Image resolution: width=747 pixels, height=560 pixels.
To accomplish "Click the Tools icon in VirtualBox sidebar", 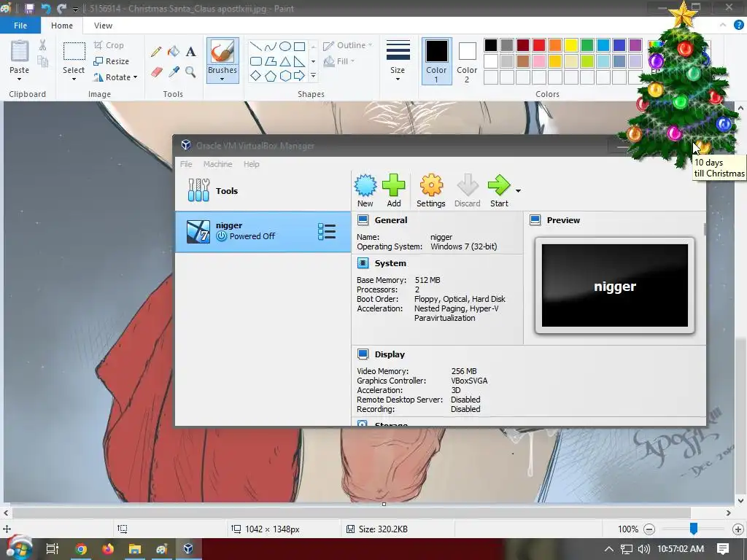I will point(198,190).
